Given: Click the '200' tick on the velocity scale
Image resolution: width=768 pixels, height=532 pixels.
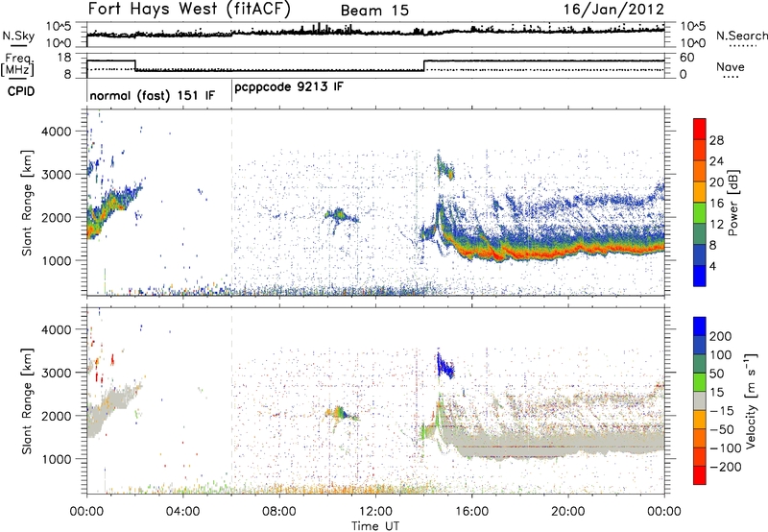Looking at the screenshot, I should (721, 336).
